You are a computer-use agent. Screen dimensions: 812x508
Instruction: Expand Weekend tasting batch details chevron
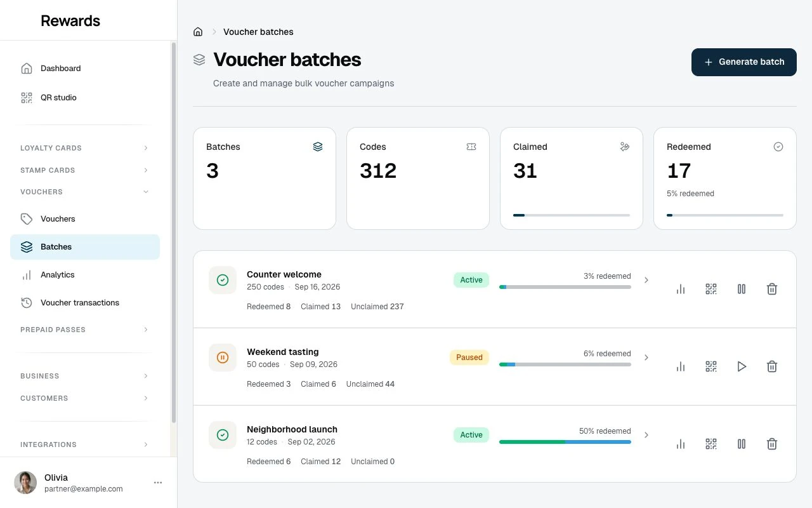646,358
